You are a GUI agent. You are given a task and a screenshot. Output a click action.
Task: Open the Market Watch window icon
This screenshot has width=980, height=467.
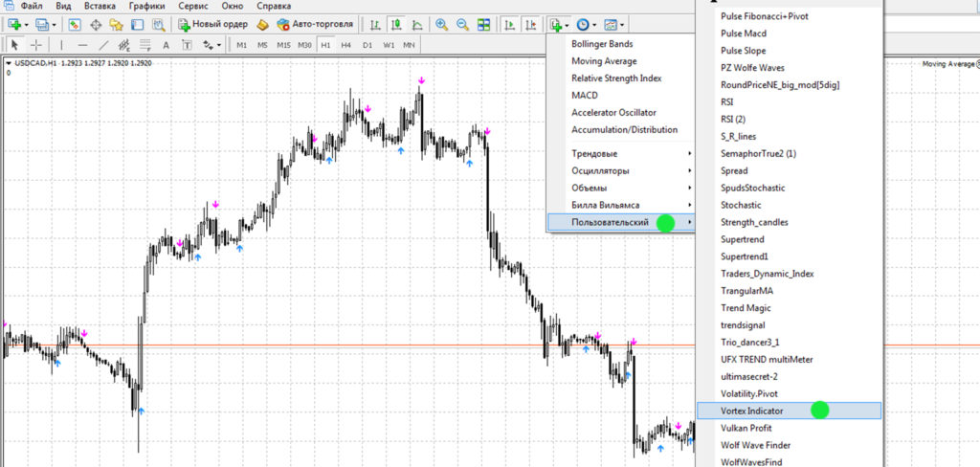click(x=75, y=25)
